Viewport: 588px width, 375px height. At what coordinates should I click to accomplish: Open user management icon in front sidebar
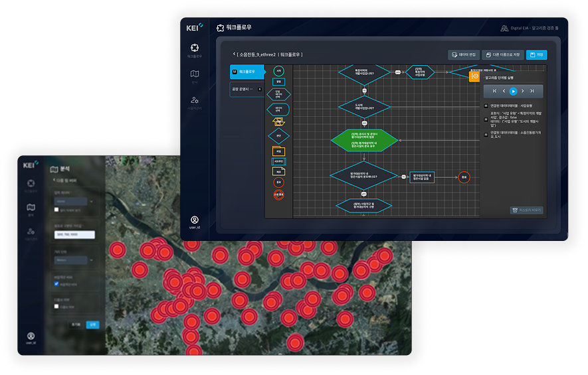195,101
